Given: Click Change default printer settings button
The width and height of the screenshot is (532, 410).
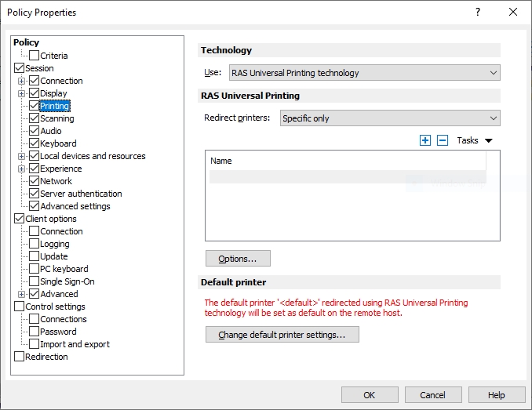Looking at the screenshot, I should click(282, 335).
